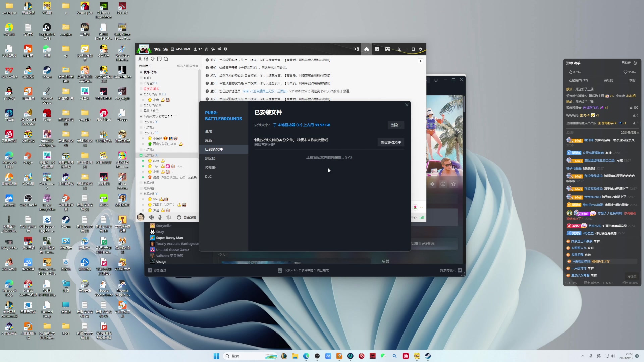Click the share icon in YY channel header
This screenshot has width=644, height=362.
tap(219, 49)
